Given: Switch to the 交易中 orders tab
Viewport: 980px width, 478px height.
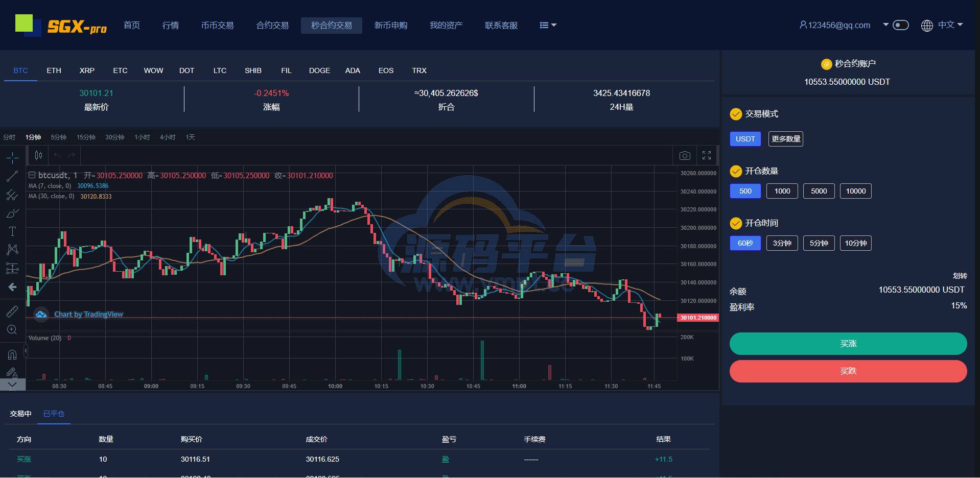Looking at the screenshot, I should 21,414.
